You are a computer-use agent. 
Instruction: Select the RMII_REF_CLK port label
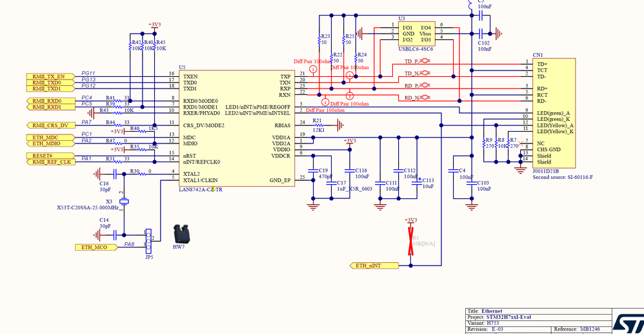click(x=50, y=162)
